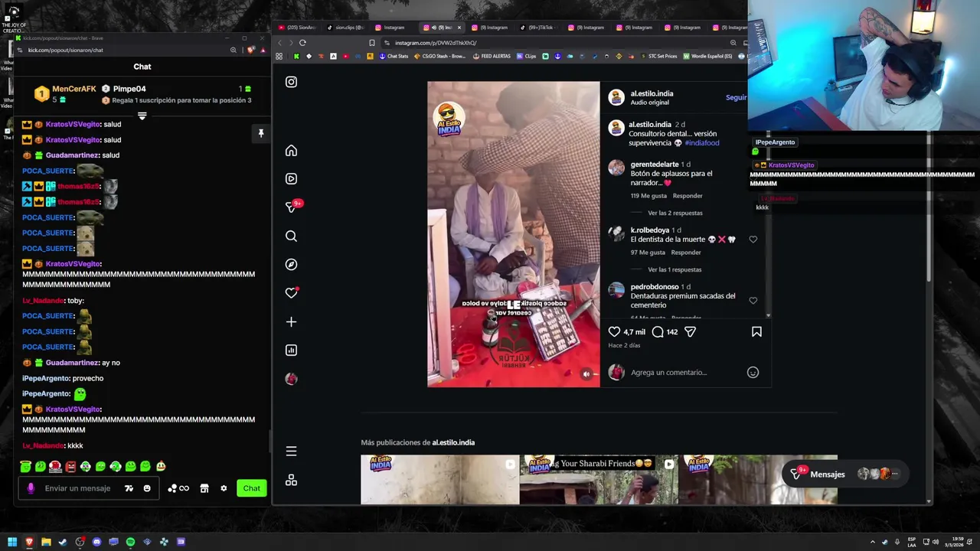Click pinned message pin icon in chat
The height and width of the screenshot is (551, 980).
260,134
